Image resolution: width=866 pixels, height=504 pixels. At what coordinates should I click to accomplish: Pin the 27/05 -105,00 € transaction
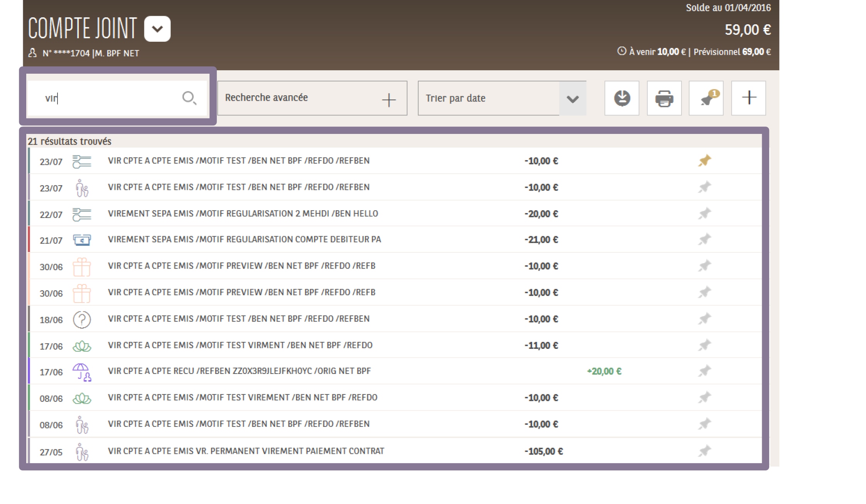(x=704, y=451)
